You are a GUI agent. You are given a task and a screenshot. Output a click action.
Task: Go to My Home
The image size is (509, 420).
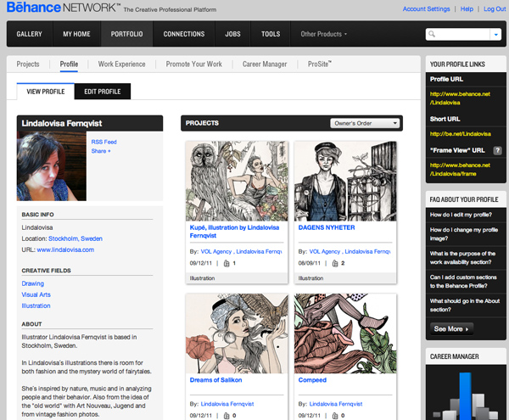(76, 34)
